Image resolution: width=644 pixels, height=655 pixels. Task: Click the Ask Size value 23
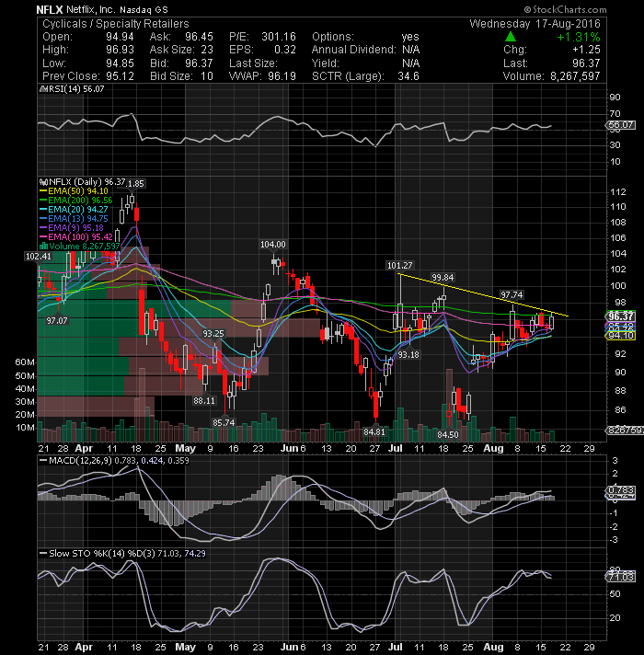click(207, 50)
